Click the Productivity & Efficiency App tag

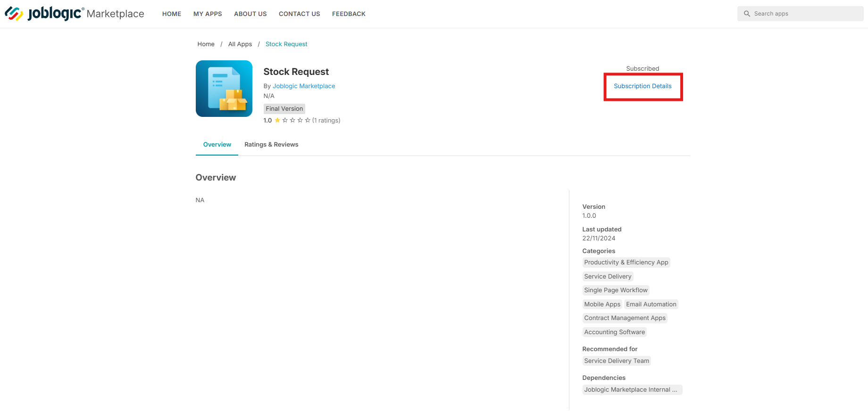pos(626,263)
